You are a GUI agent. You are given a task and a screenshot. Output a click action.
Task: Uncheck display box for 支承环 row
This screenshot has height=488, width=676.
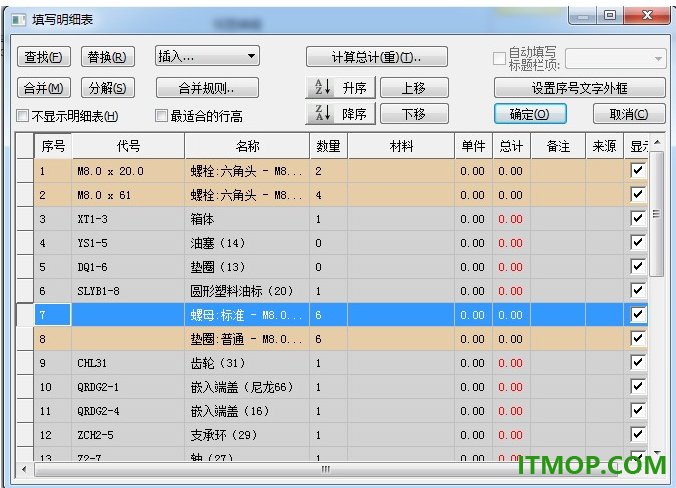[638, 434]
